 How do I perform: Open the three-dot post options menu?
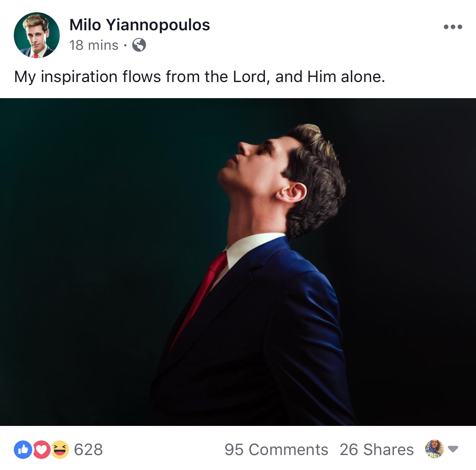(x=453, y=27)
